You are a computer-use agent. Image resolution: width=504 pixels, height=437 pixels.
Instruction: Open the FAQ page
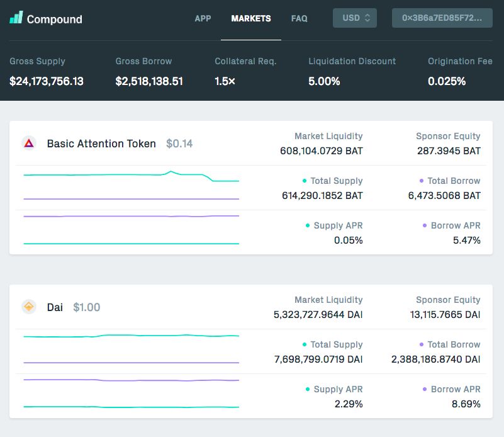(x=300, y=18)
